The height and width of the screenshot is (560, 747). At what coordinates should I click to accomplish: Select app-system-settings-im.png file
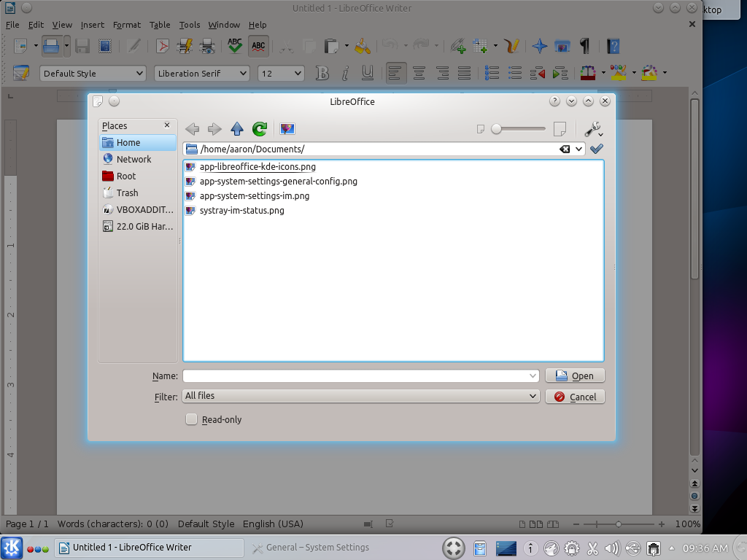click(x=247, y=195)
